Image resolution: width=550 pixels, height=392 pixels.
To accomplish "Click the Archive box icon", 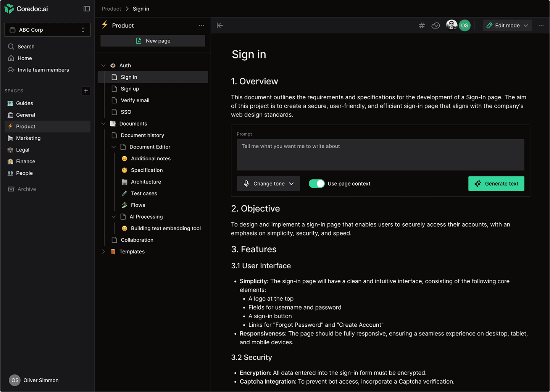I will [11, 189].
